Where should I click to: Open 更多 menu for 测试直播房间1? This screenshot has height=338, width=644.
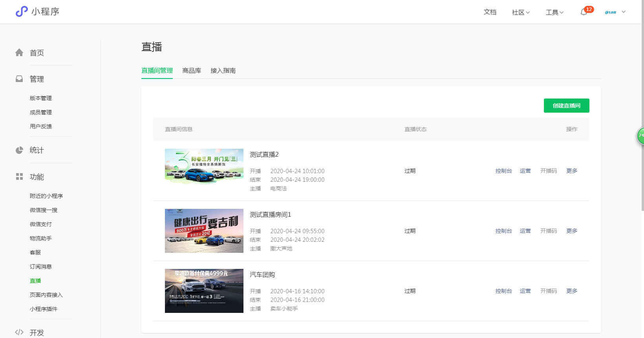pos(572,231)
